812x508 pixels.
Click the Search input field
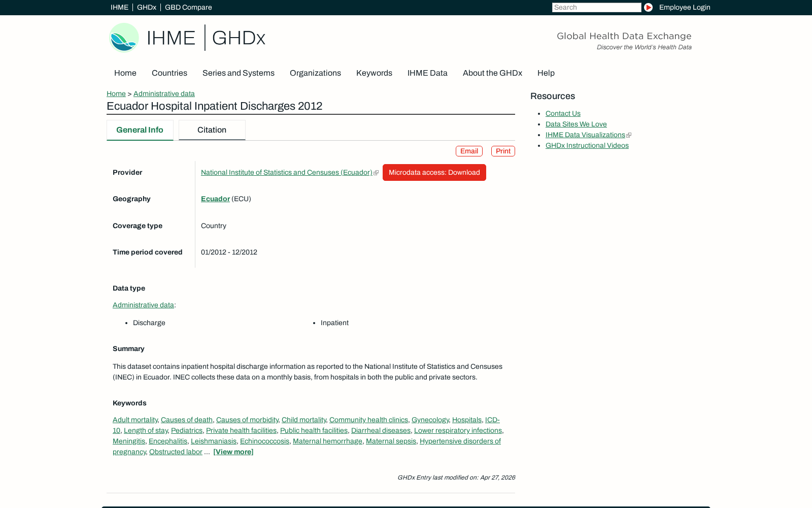click(597, 7)
